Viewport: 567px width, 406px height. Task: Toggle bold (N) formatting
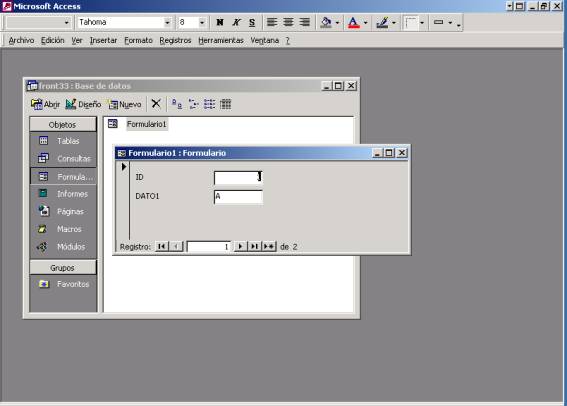[x=219, y=22]
